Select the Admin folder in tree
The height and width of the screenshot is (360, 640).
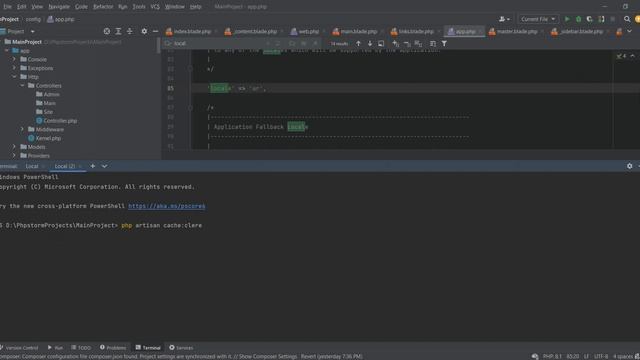[48, 94]
